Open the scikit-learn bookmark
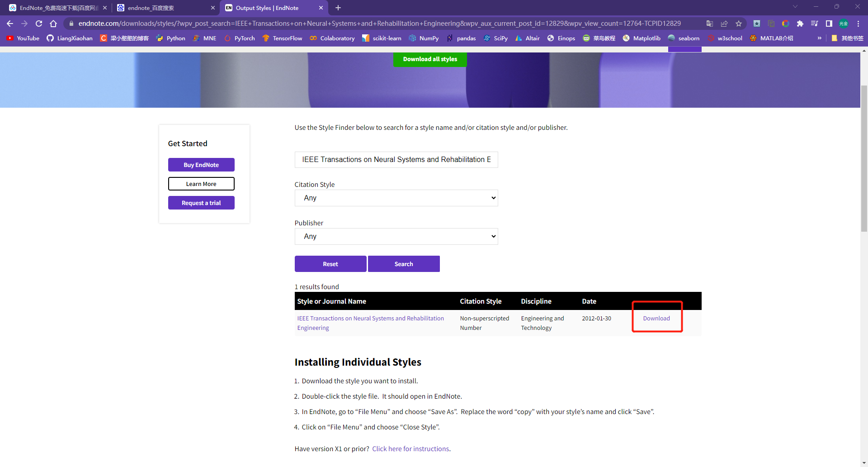The image size is (868, 467). coord(382,38)
